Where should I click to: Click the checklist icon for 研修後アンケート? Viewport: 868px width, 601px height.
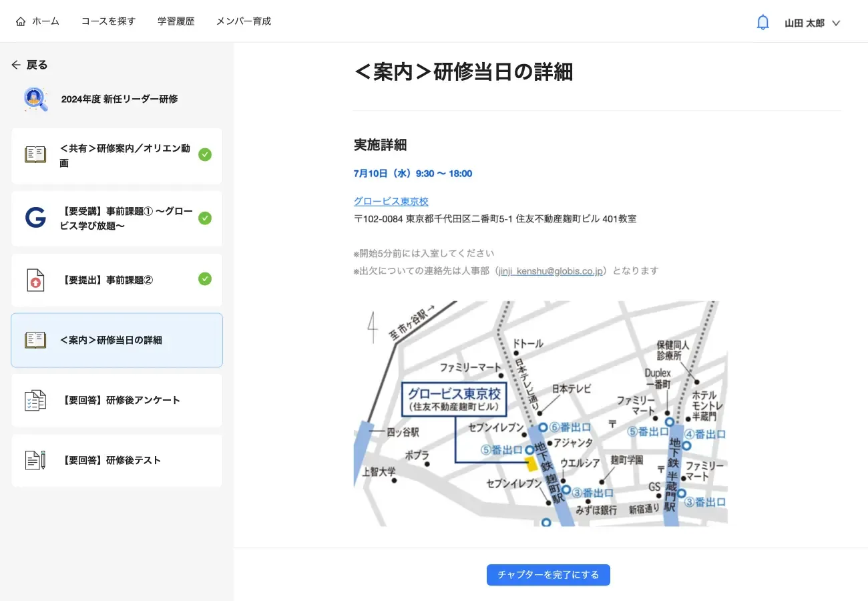tap(35, 400)
